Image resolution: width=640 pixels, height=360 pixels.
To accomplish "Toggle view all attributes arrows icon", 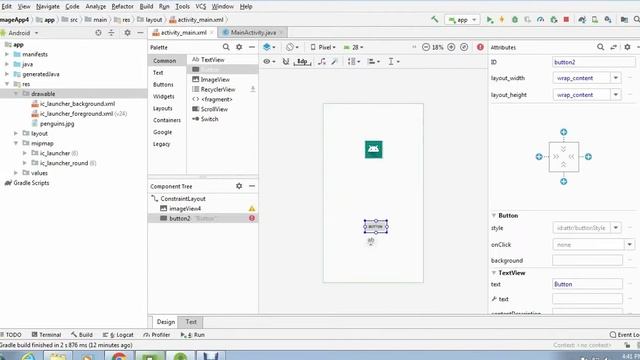I will click(613, 47).
